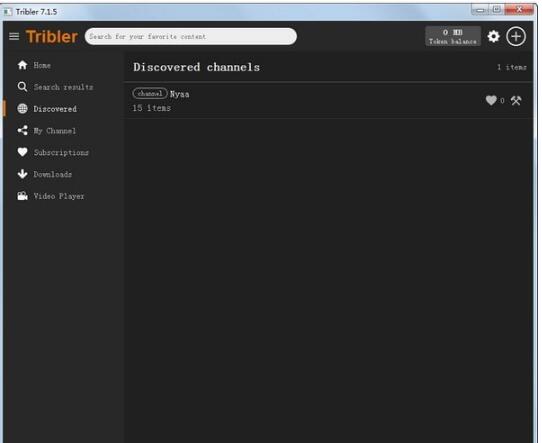The width and height of the screenshot is (542, 443).
Task: Close the Tribler window
Action: [x=519, y=10]
